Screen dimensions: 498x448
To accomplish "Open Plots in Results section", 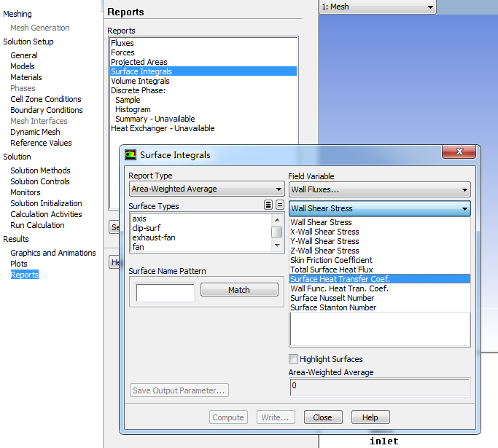I will tap(19, 264).
